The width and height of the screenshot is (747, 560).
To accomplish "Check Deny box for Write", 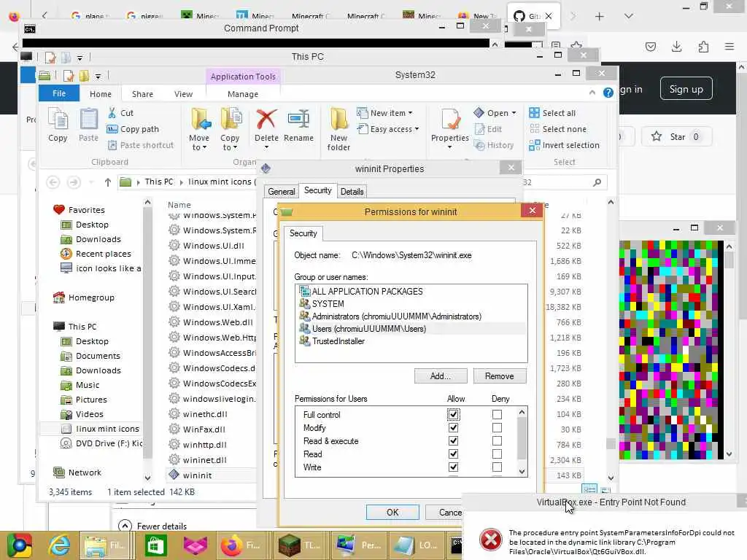I will click(497, 467).
